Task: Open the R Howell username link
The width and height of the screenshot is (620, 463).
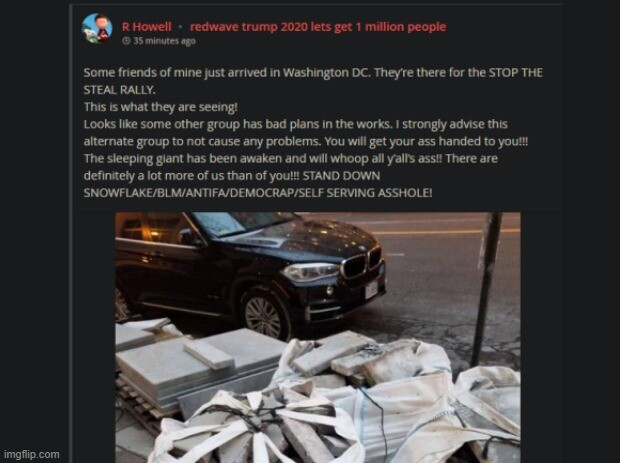Action: coord(147,27)
